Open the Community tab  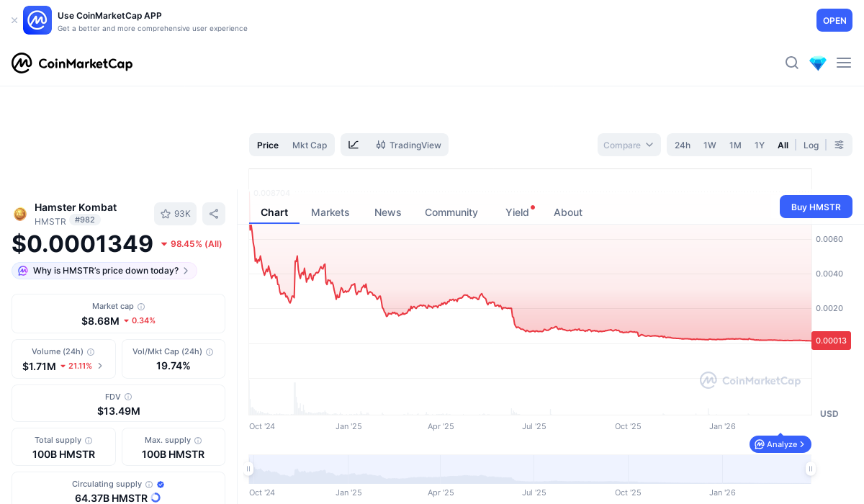(x=451, y=212)
